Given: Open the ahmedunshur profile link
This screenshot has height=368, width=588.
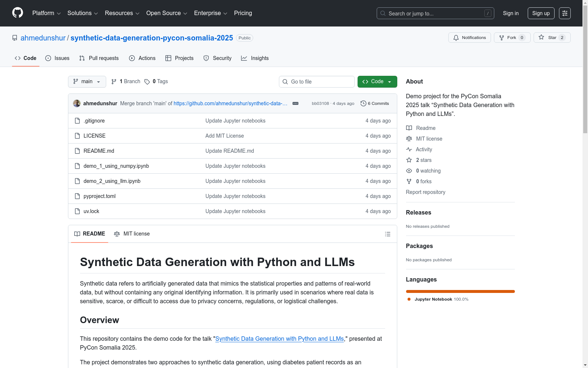Looking at the screenshot, I should (43, 38).
